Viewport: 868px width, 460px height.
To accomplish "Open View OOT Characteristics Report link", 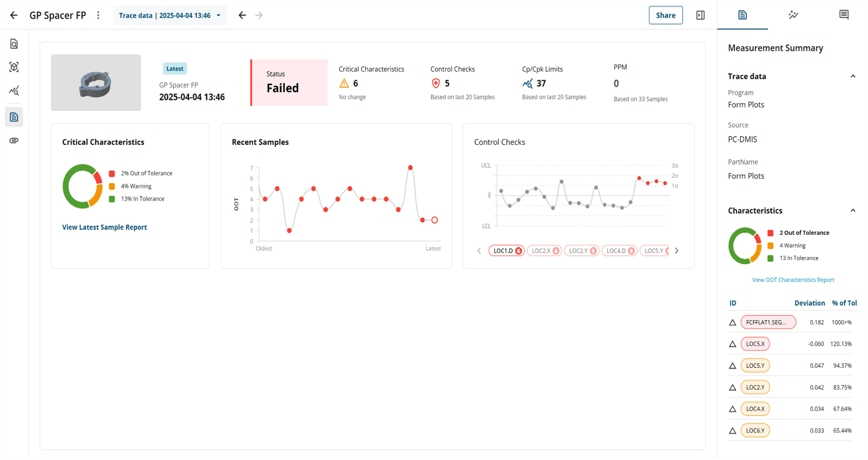I will [793, 280].
